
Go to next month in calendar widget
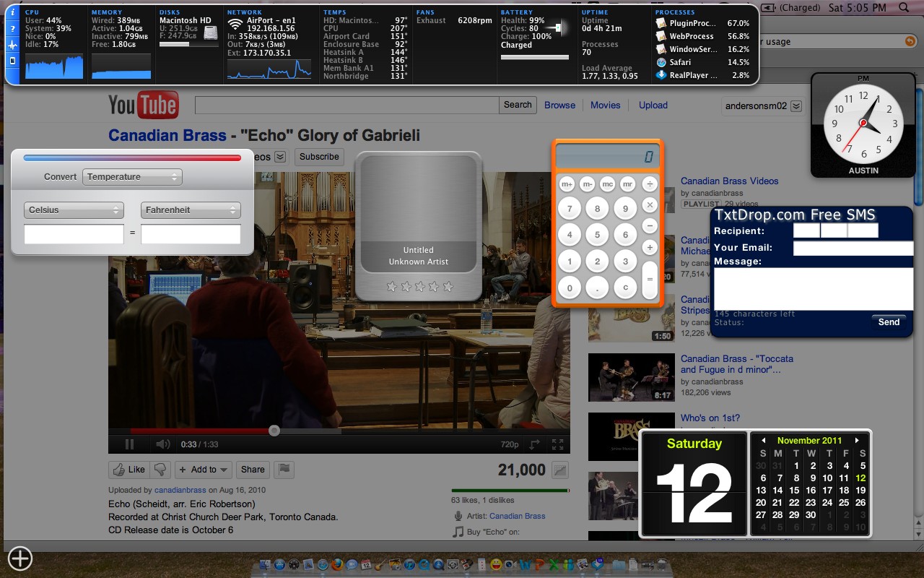[x=857, y=440]
